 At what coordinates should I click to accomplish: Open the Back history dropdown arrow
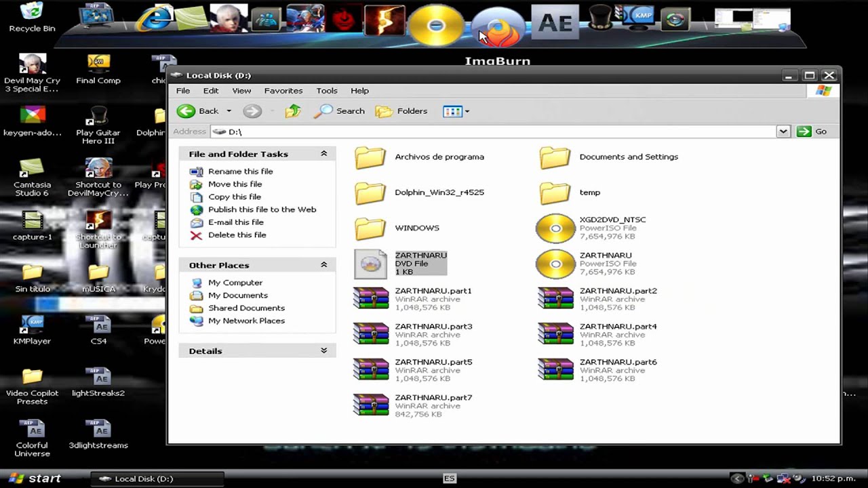click(229, 111)
